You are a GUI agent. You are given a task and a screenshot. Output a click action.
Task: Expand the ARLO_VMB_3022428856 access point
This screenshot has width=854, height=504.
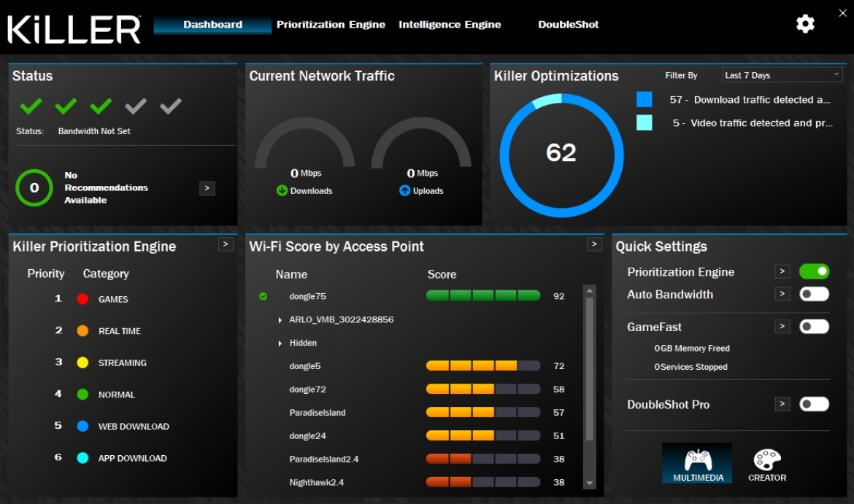(280, 320)
